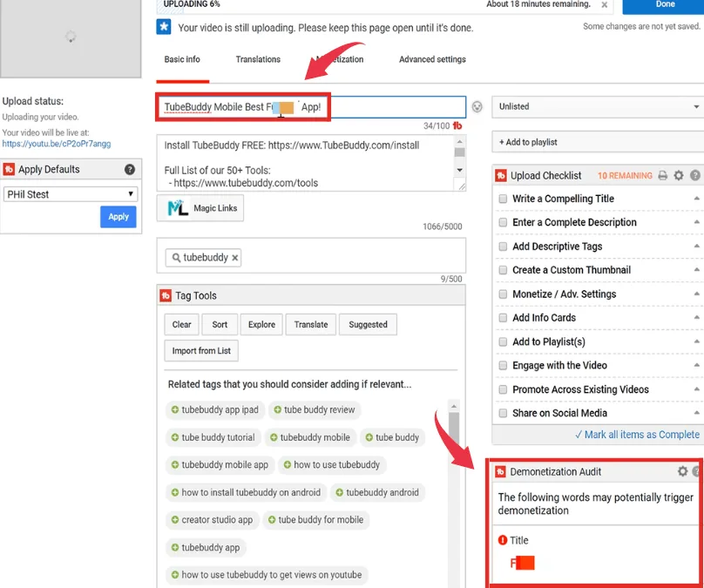704x588 pixels.
Task: Check 'Write a Compelling Title' item
Action: (x=503, y=199)
